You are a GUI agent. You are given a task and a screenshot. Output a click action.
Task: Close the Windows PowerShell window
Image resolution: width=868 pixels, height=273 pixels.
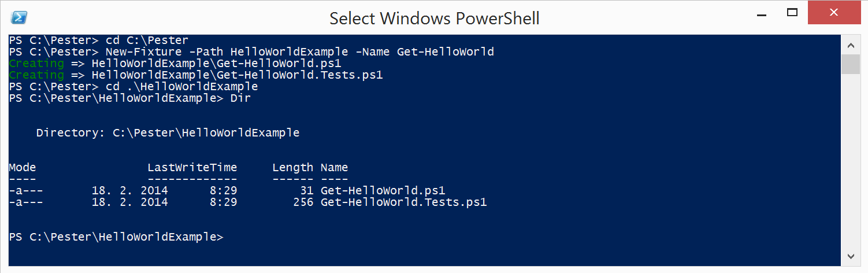click(833, 12)
